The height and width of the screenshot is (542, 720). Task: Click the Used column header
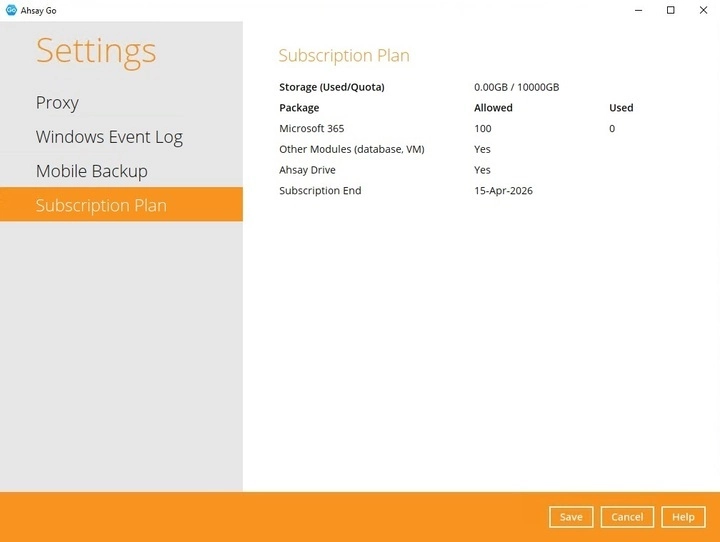pyautogui.click(x=621, y=108)
